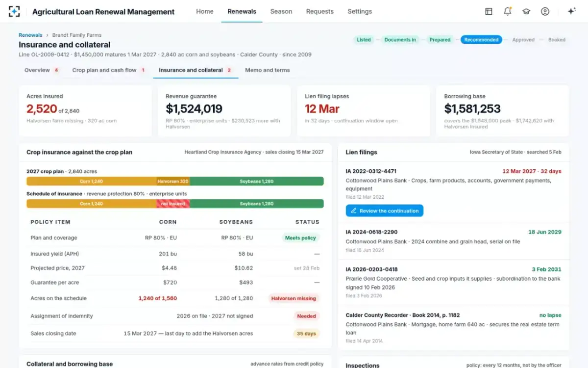Click the Recommended stage pill

tap(481, 40)
